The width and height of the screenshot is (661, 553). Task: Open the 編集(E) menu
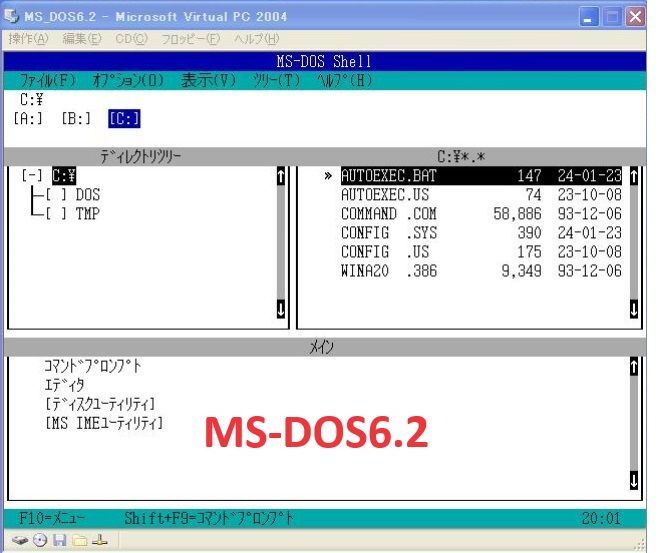pos(82,39)
